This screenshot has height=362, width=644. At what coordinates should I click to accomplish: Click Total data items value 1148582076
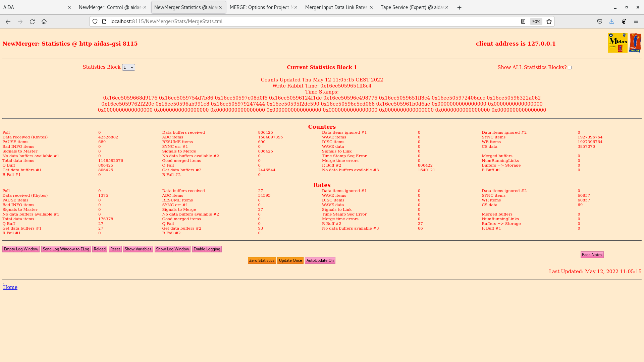tap(111, 161)
